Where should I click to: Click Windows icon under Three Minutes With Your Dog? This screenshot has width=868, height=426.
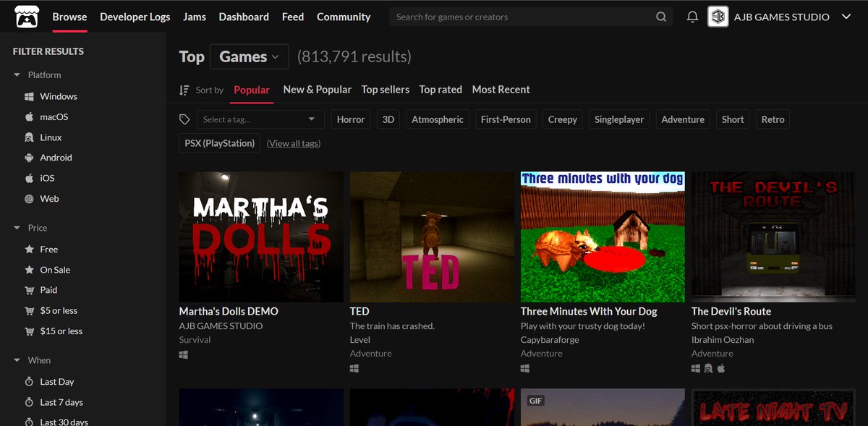(x=525, y=368)
